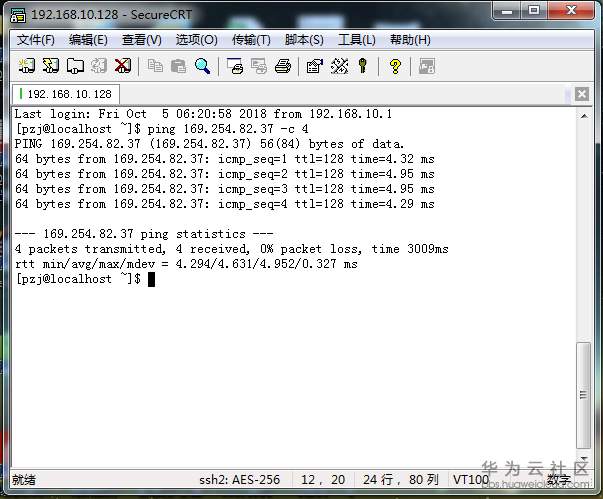Click the terminal scrollbar up arrow
Viewport: 603px width, 499px height.
tap(584, 116)
